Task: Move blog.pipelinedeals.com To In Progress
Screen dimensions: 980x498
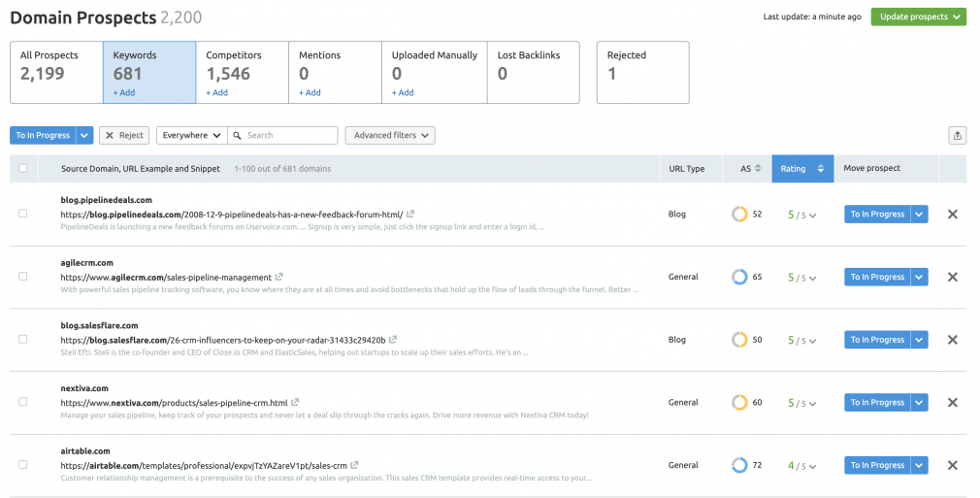Action: point(877,214)
